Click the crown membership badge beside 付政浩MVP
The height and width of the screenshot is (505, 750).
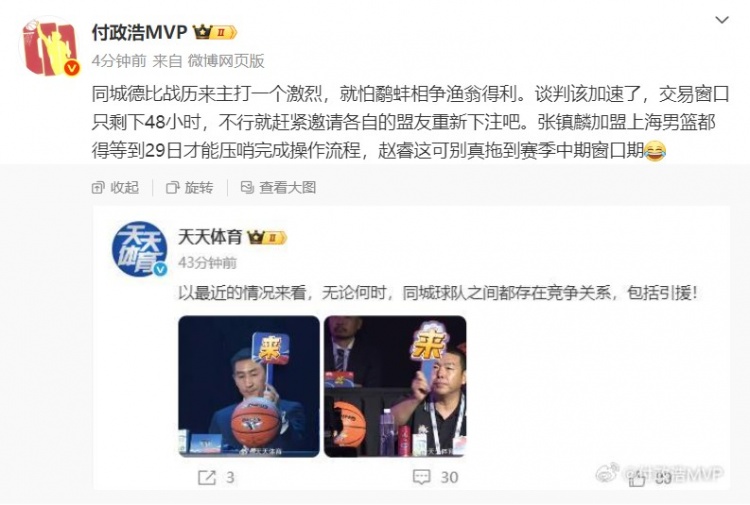[x=214, y=32]
